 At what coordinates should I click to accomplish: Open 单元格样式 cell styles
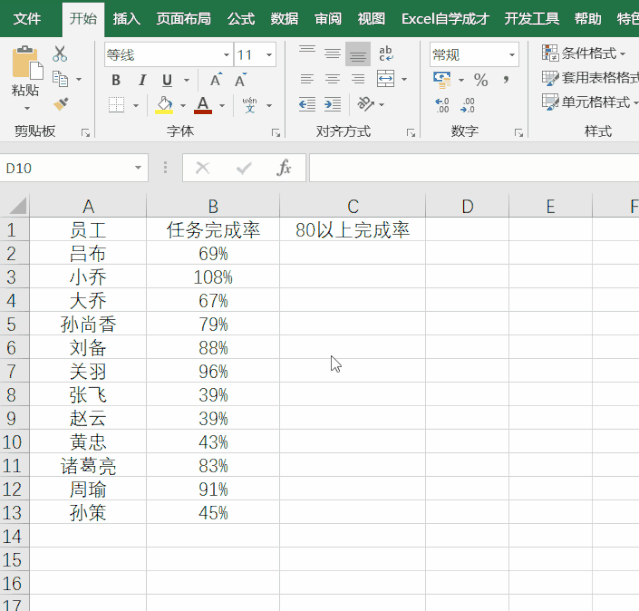[590, 102]
